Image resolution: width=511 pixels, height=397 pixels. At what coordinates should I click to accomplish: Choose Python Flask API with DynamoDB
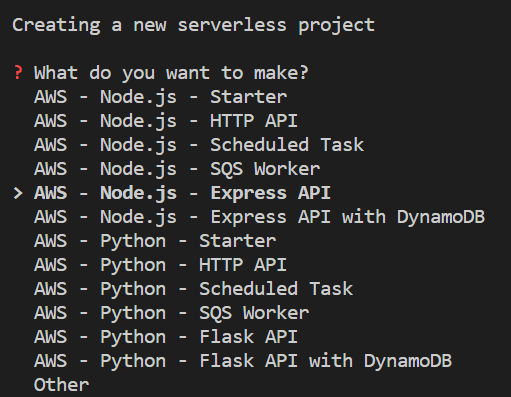(243, 361)
